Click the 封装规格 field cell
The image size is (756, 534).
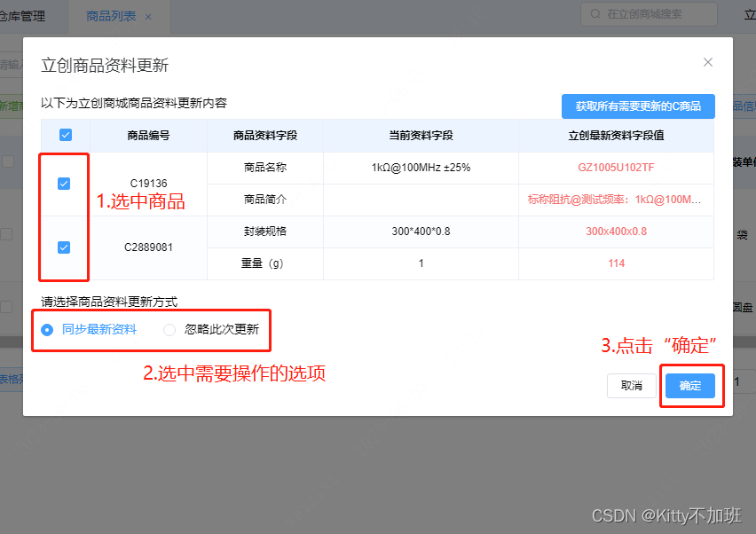tap(265, 232)
